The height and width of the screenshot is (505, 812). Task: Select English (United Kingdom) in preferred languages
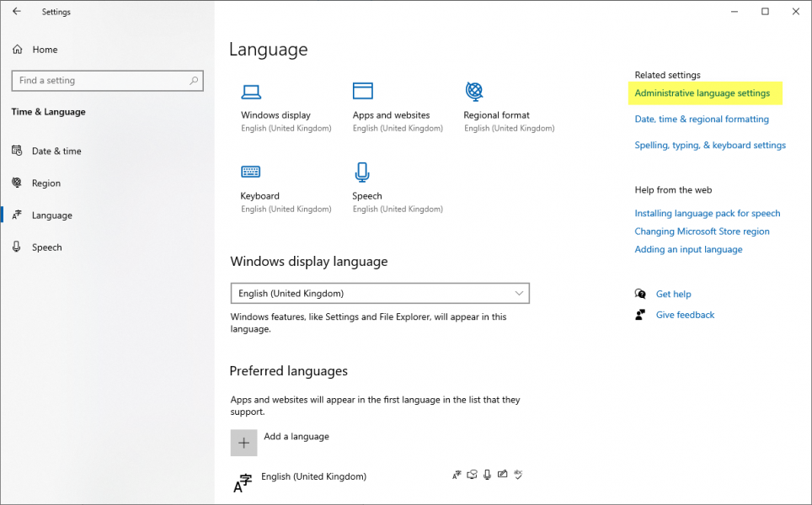[313, 476]
